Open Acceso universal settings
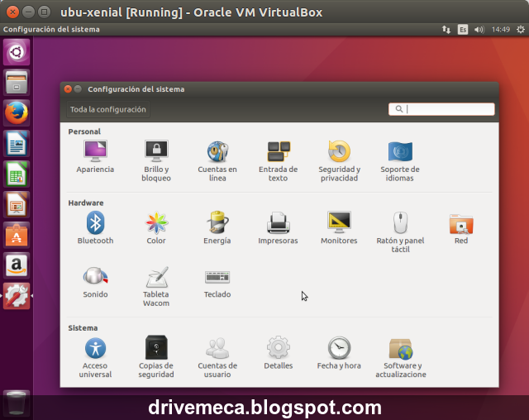The image size is (529, 420). pos(95,357)
